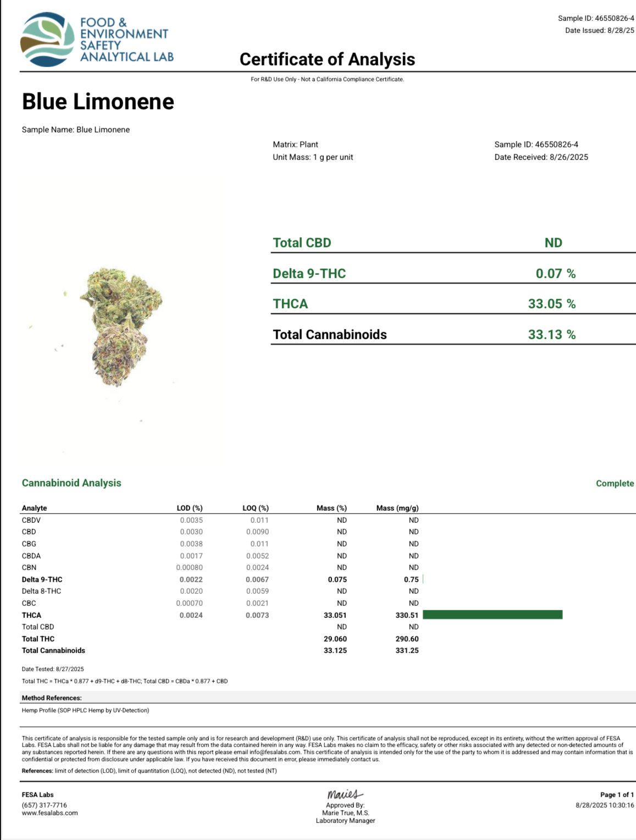
Task: Click the www.fesalabs.com link in footer
Action: pos(50,813)
